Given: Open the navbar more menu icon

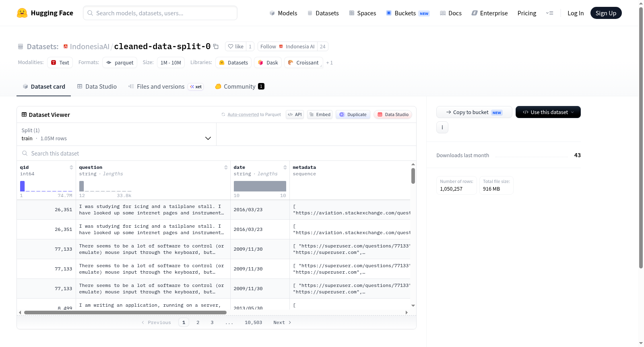Looking at the screenshot, I should pos(549,13).
